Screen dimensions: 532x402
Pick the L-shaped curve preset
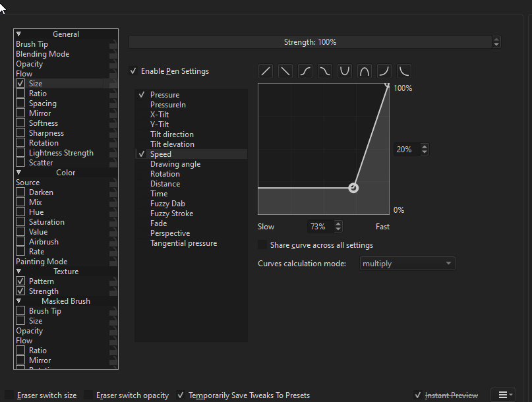(404, 71)
